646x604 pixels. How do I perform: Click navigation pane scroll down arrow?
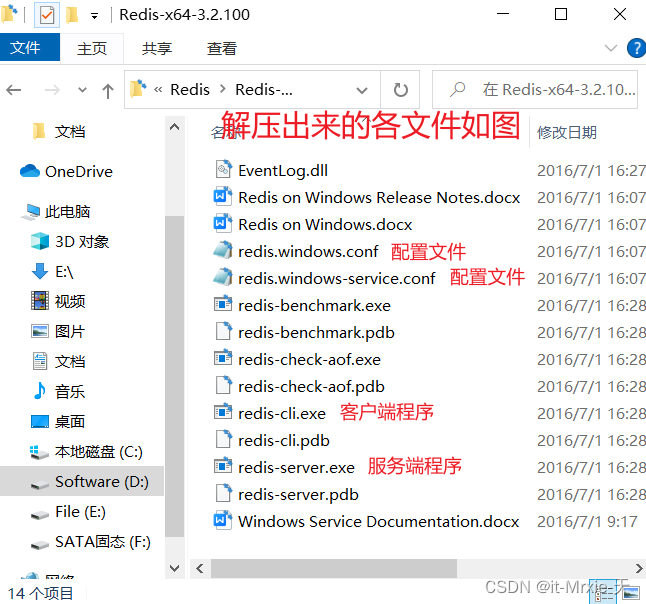[175, 569]
